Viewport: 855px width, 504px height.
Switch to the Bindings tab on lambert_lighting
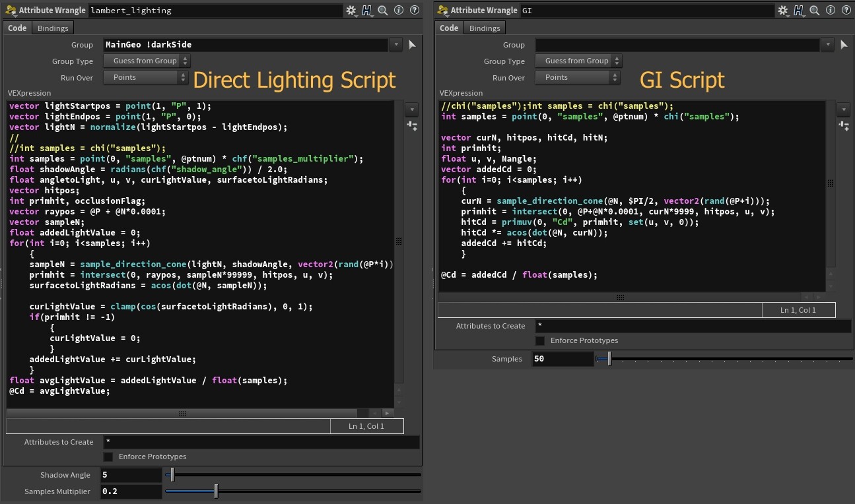(x=52, y=28)
